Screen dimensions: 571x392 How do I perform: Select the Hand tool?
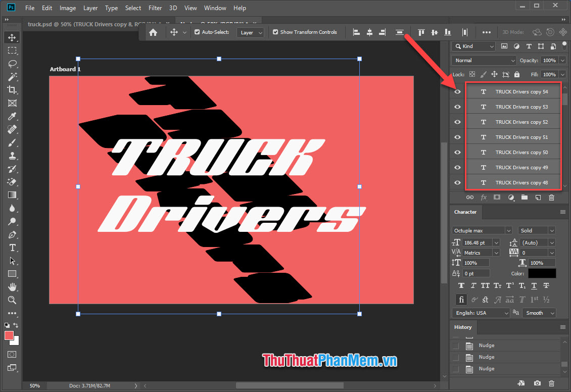(x=13, y=287)
